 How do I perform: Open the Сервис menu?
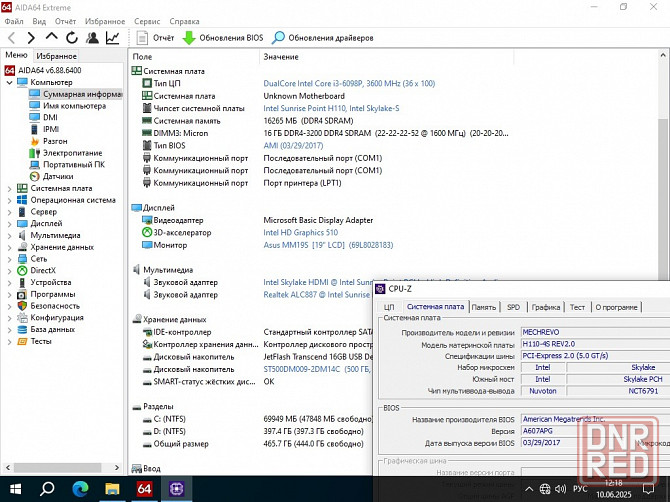coord(147,21)
